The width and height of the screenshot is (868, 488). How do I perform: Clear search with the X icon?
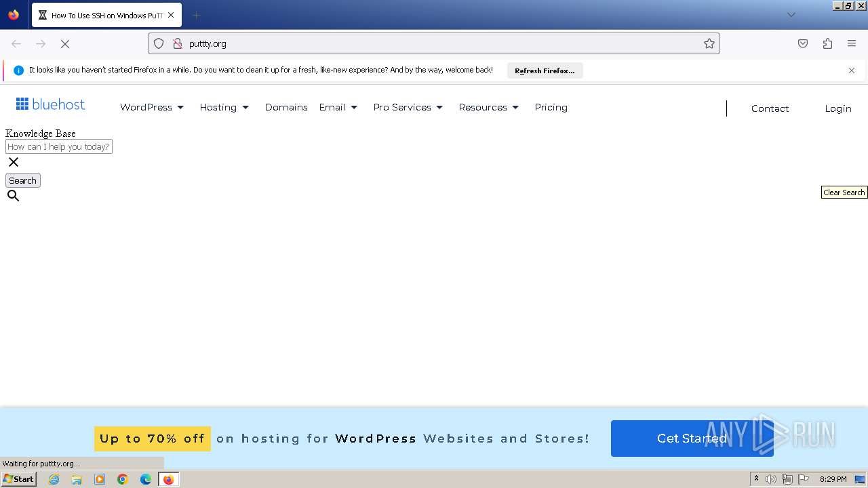click(x=14, y=162)
